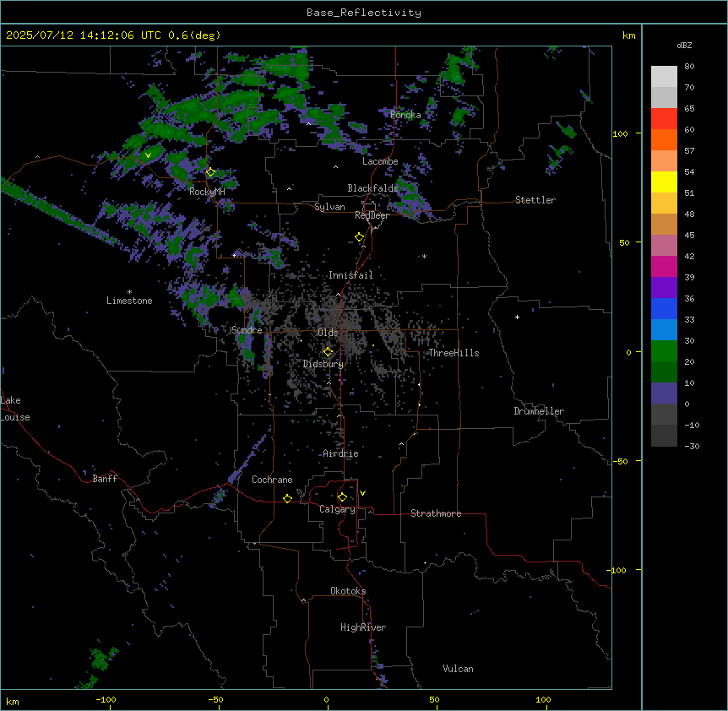
Task: Click the Didsbury label
Action: pos(323,364)
